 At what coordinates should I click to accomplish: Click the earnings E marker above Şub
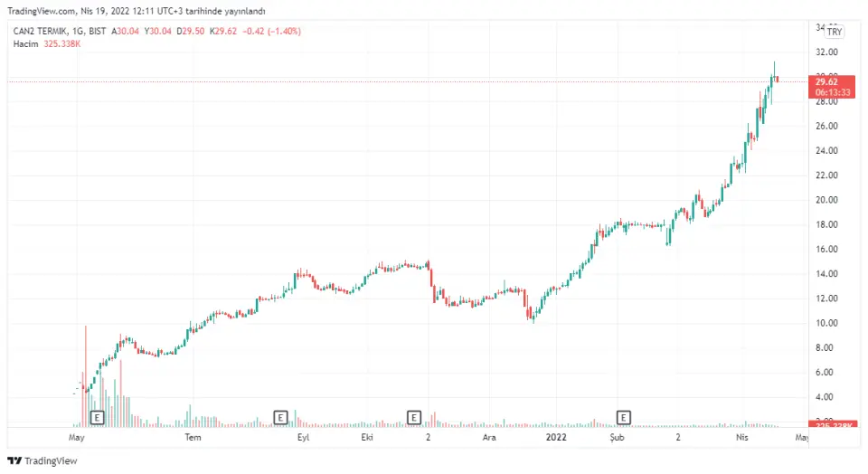623,417
